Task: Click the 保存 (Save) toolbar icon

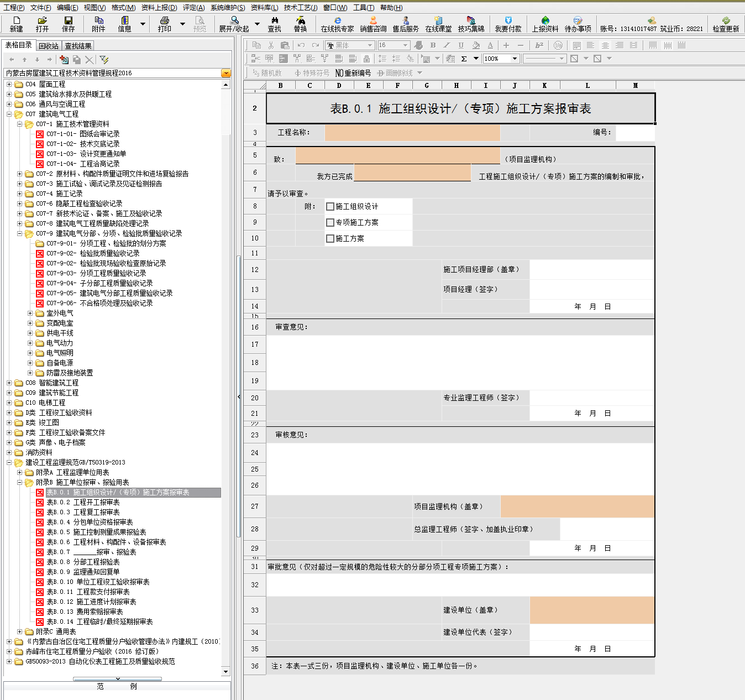Action: tap(68, 24)
